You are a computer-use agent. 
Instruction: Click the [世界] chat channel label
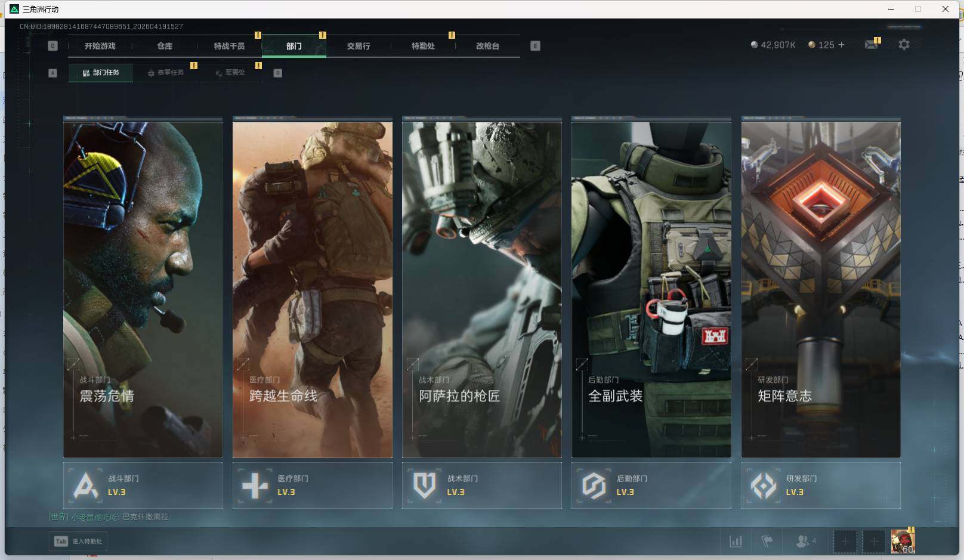(x=58, y=517)
